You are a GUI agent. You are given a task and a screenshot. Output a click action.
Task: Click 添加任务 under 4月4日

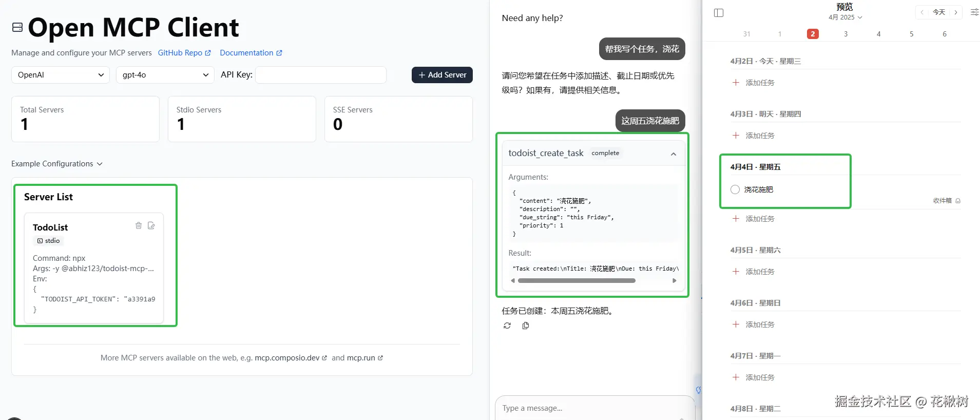point(760,219)
